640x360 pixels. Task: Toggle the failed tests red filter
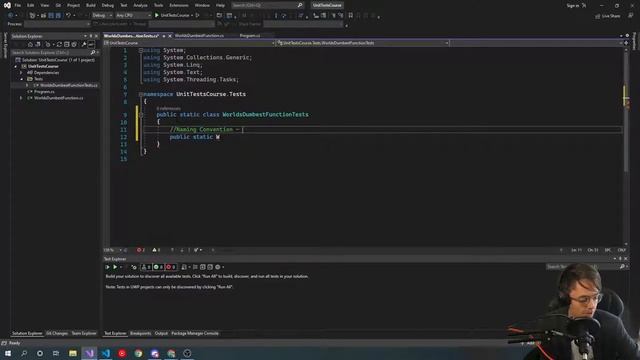point(170,267)
